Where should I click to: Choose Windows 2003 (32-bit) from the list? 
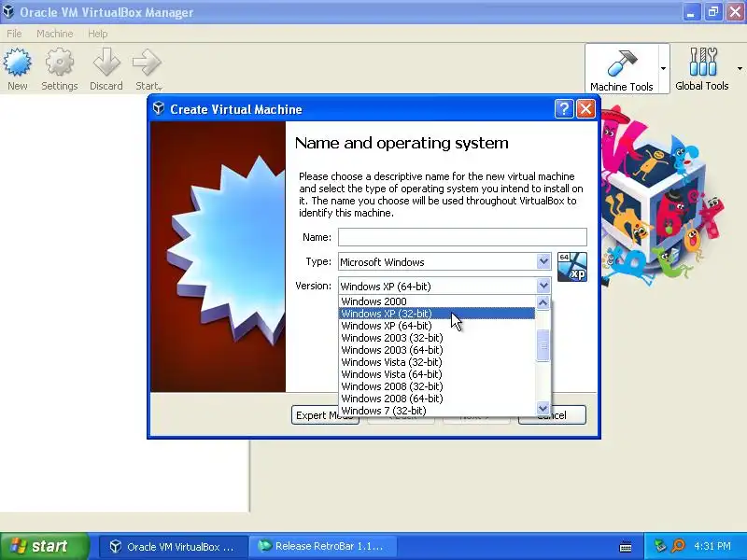point(437,338)
